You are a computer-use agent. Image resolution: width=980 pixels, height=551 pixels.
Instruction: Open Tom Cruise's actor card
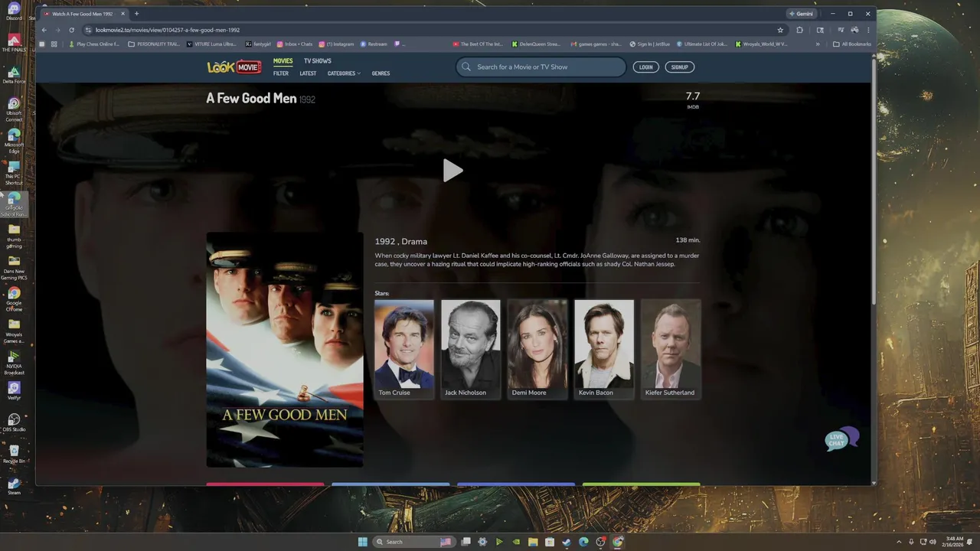[x=404, y=349]
